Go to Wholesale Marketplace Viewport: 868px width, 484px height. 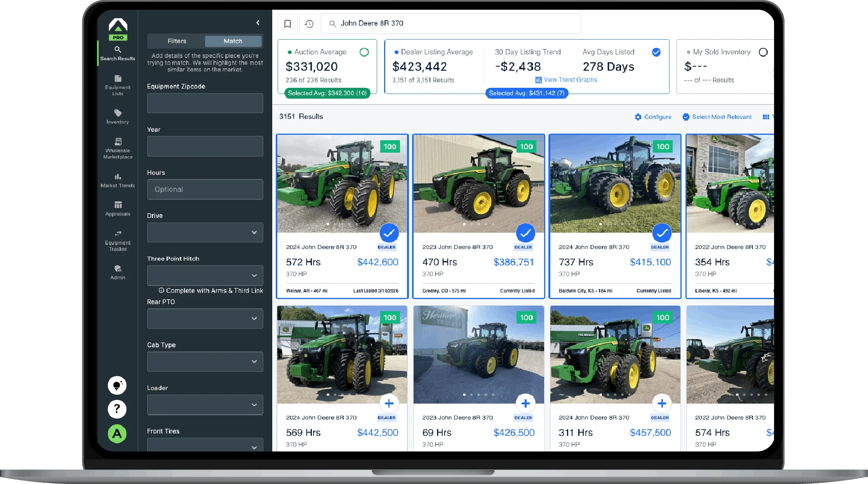[x=118, y=148]
